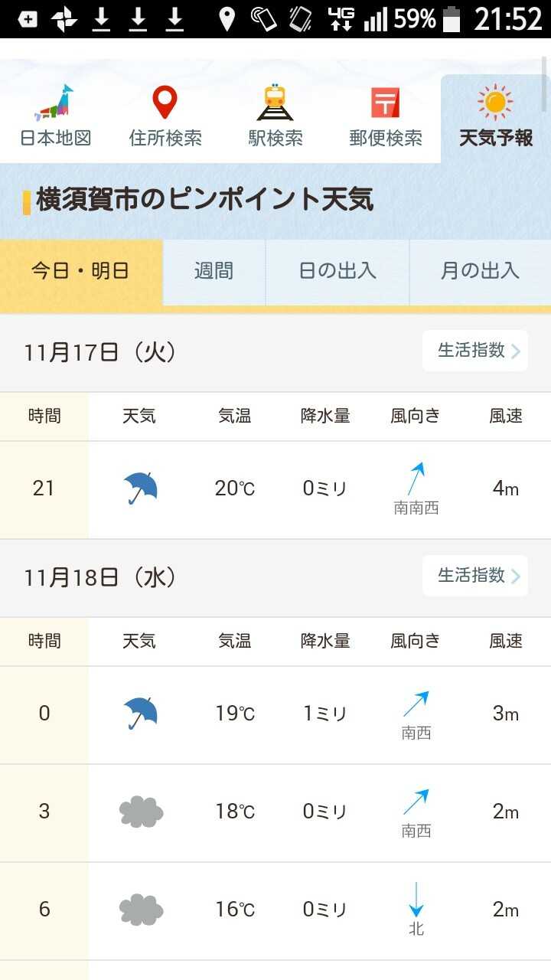Open 生活指数 for 11月17日
The height and width of the screenshot is (980, 551).
tap(474, 351)
